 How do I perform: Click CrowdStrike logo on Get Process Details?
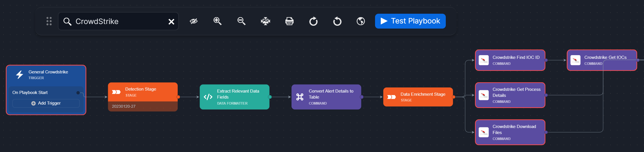484,95
